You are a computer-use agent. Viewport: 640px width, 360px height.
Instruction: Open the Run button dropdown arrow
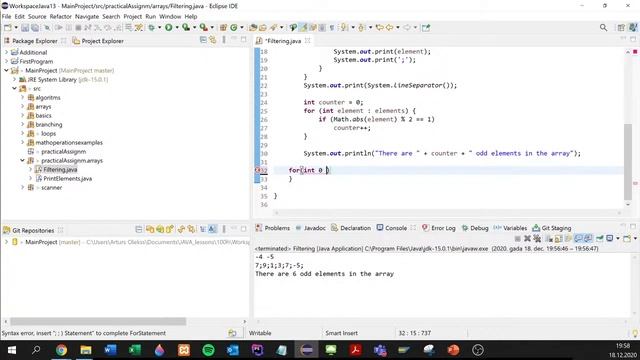[x=177, y=28]
